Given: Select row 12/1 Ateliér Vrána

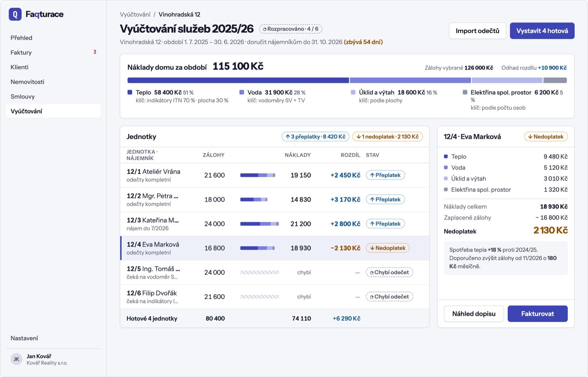Looking at the screenshot, I should tap(275, 175).
